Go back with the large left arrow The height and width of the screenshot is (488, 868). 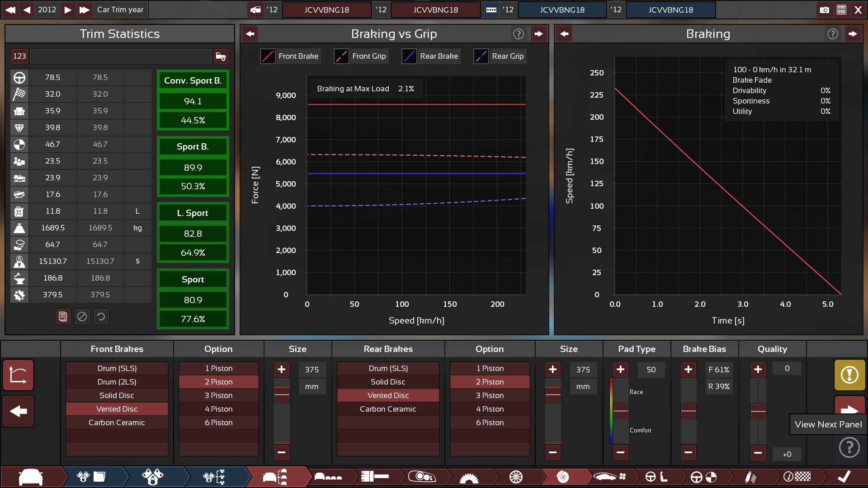[x=19, y=411]
